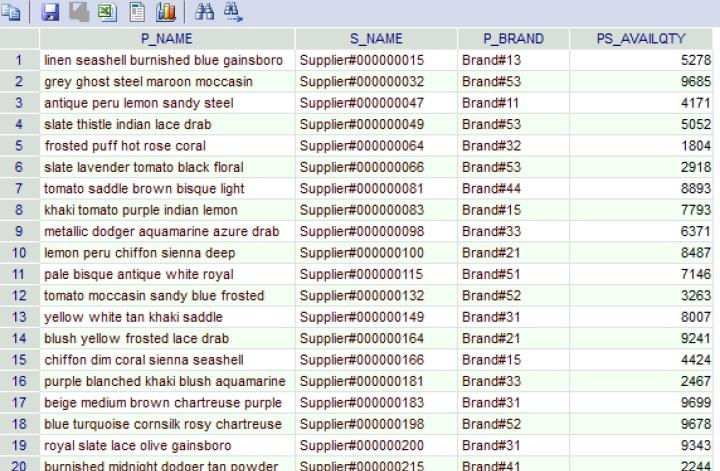This screenshot has height=471, width=720.
Task: Click 'blue turquoise cornsilk rosy chartreuse' cell
Action: point(167,424)
